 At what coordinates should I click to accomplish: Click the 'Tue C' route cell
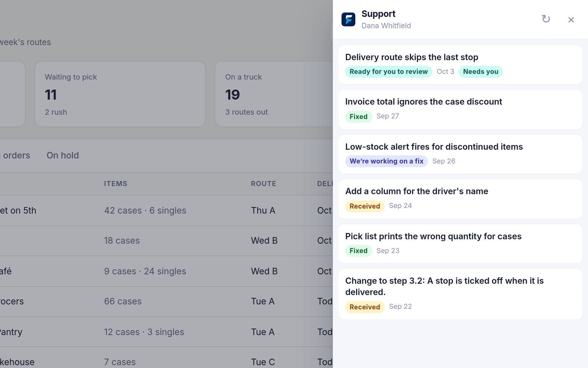coord(263,362)
